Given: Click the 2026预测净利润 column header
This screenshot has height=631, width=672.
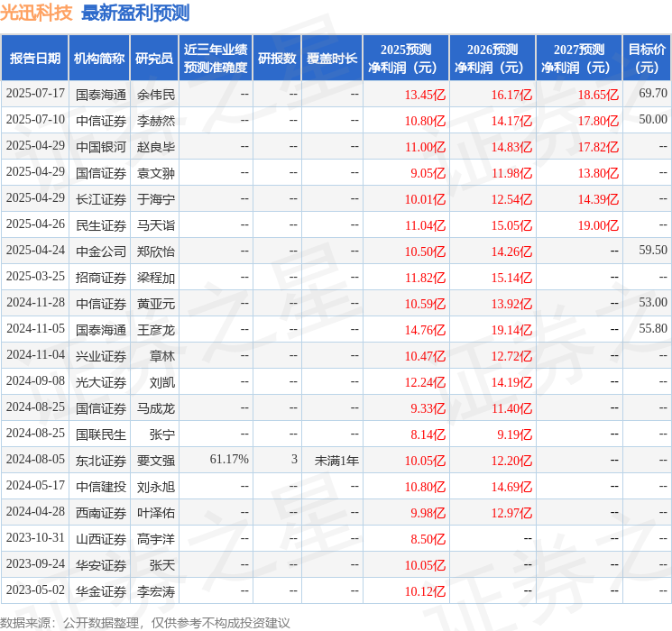Looking at the screenshot, I should point(492,59).
